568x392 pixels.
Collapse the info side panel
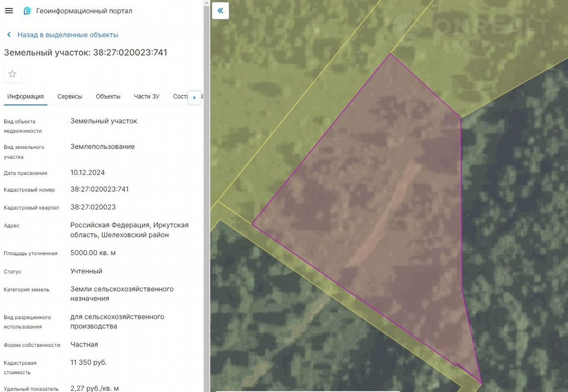[x=220, y=11]
